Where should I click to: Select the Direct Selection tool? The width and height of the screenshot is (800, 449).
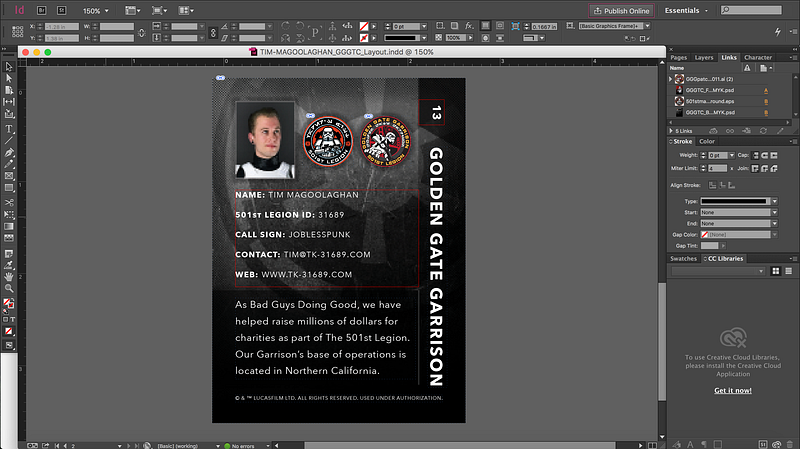(x=9, y=79)
